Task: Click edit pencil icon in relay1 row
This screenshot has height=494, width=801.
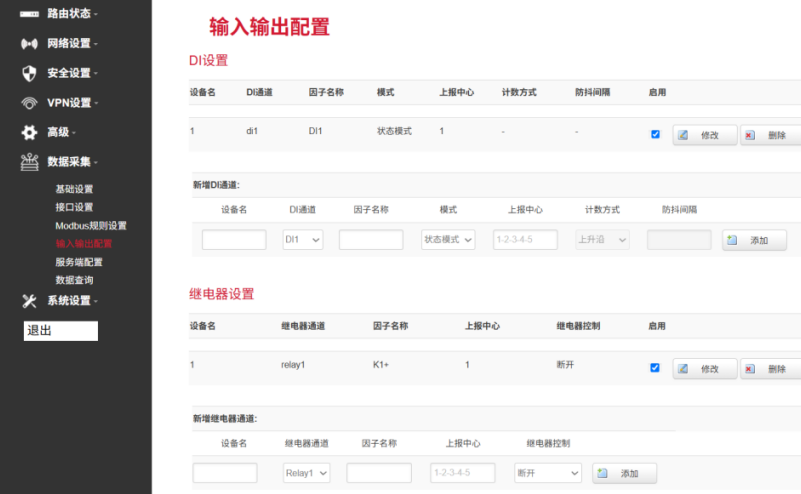Action: coord(682,369)
